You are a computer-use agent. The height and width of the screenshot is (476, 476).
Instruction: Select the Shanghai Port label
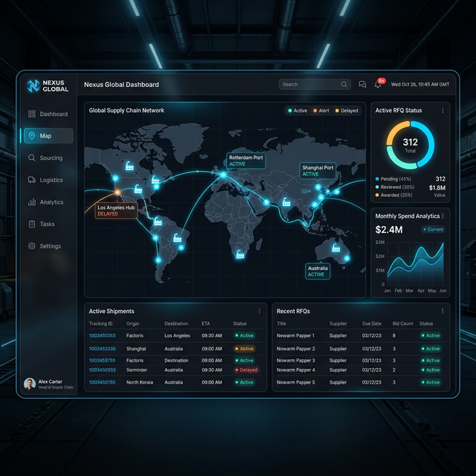(x=318, y=170)
